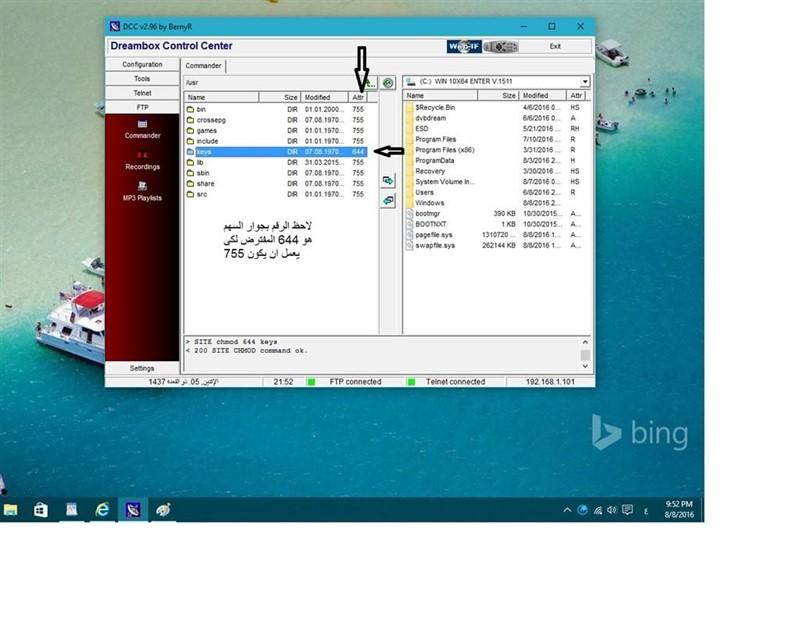Open the Tools section
The height and width of the screenshot is (639, 800).
point(142,79)
